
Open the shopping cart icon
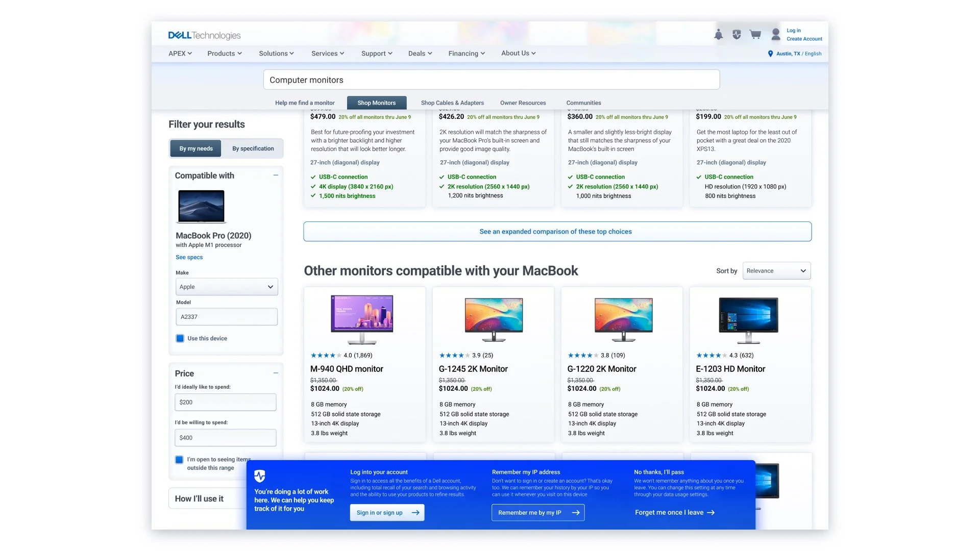pos(755,35)
